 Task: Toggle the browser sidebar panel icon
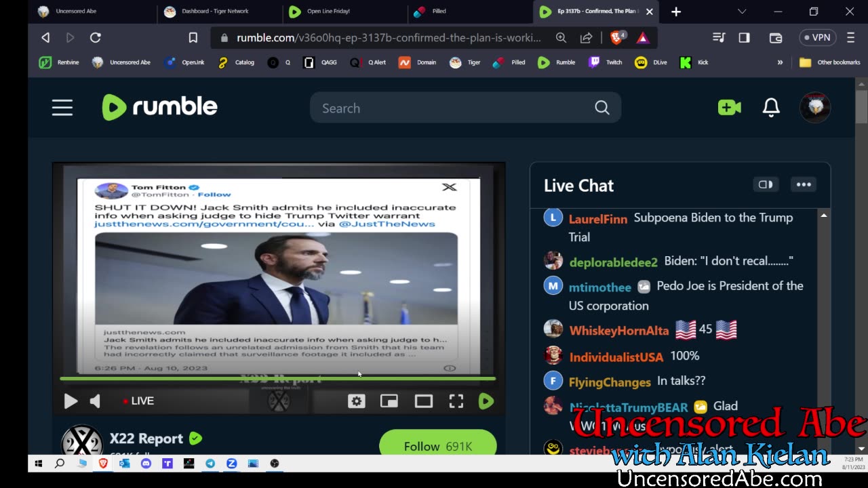point(744,38)
